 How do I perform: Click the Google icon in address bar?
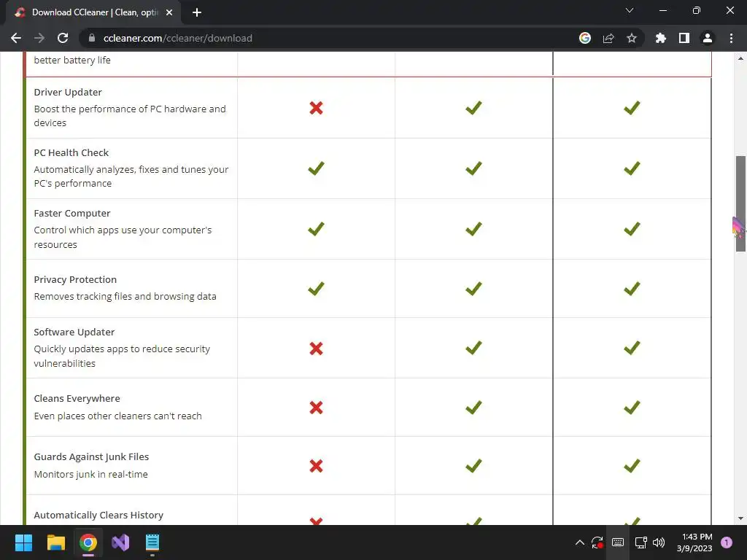point(585,38)
